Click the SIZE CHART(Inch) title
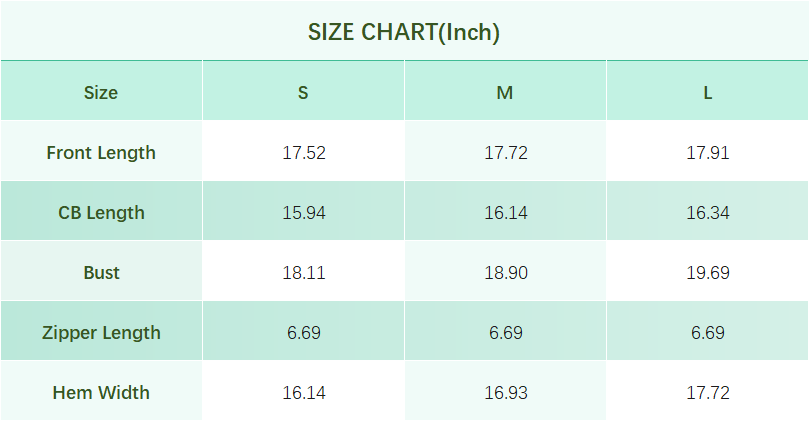The image size is (809, 422). pos(404,32)
